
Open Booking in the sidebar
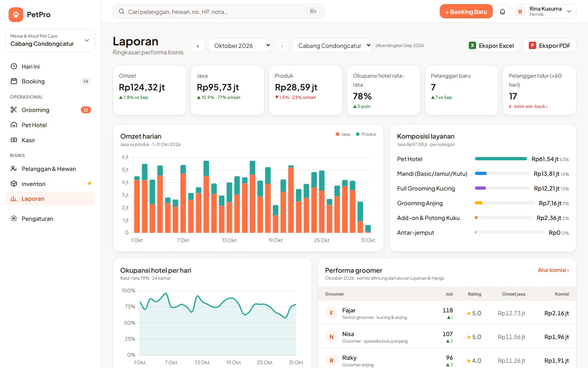(50, 81)
